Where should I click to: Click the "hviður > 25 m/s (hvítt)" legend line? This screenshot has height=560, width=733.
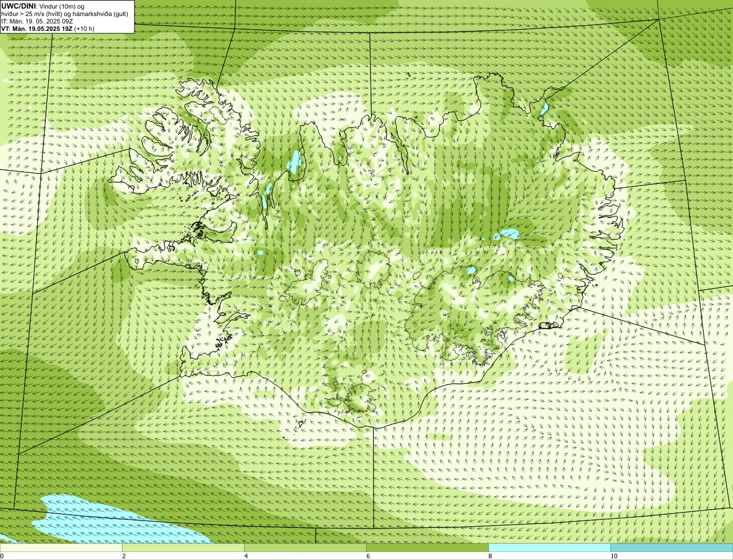[65, 13]
